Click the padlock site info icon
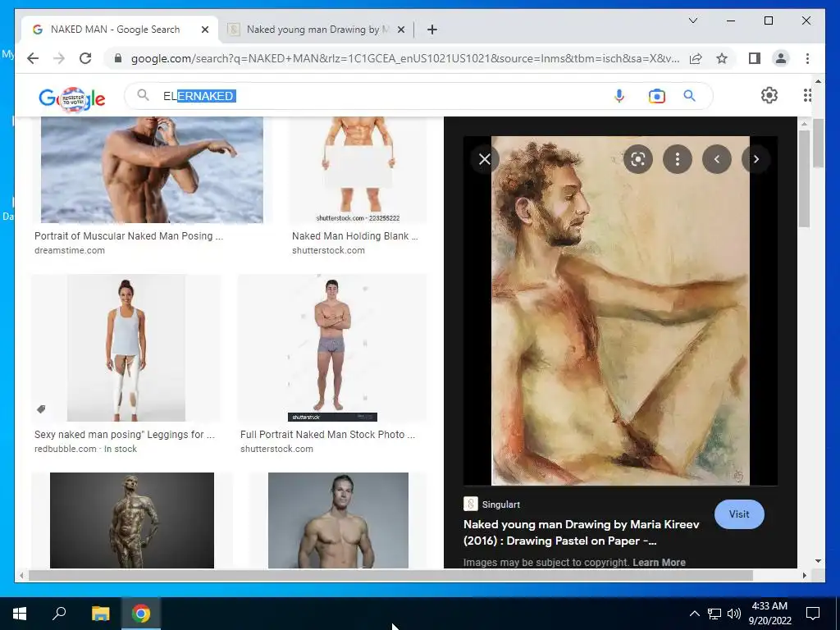840x630 pixels. coord(118,58)
